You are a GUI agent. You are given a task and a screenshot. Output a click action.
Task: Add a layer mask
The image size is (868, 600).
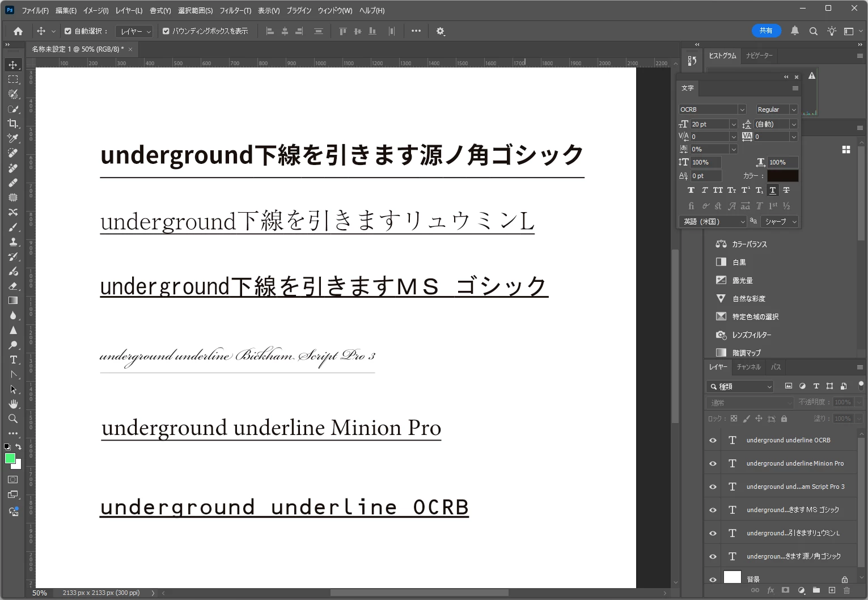pos(785,590)
